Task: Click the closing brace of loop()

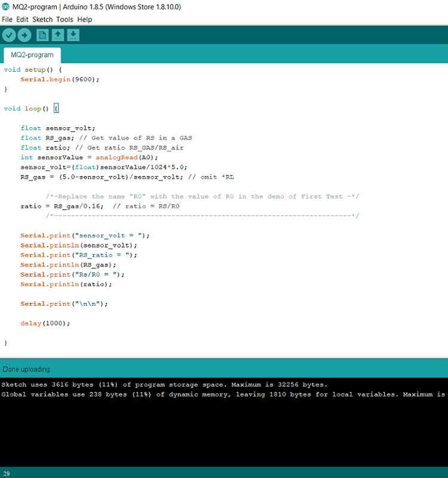Action: (x=5, y=343)
